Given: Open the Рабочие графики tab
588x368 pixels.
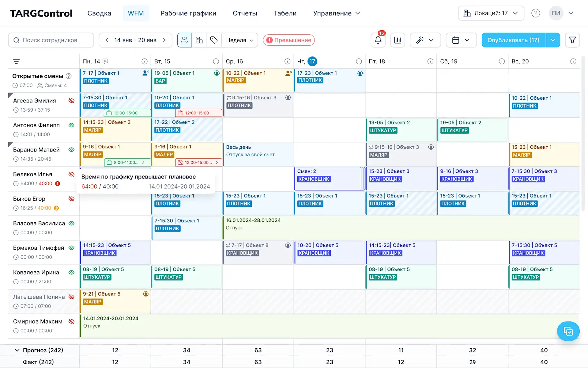Looking at the screenshot, I should [x=188, y=13].
